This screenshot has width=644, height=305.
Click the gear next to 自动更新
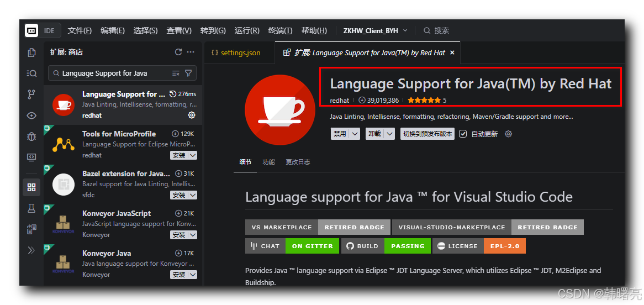point(509,134)
